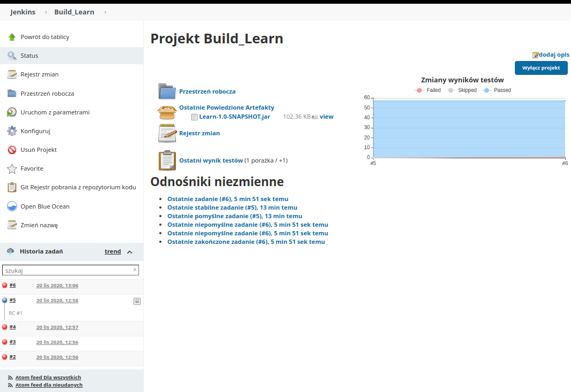Screen dimensions: 571x392
Task: Clear the build search with the x
Action: (135, 270)
